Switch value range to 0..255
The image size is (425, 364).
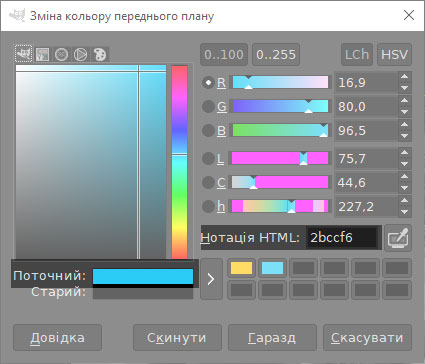point(276,54)
